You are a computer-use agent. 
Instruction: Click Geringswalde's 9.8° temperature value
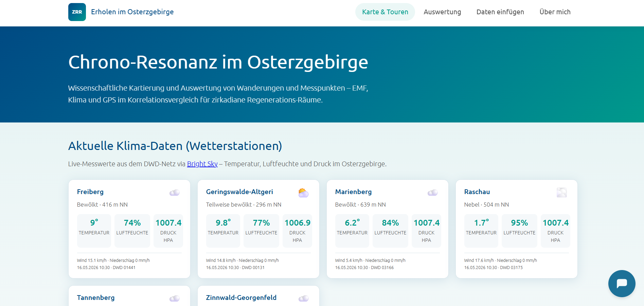(223, 223)
